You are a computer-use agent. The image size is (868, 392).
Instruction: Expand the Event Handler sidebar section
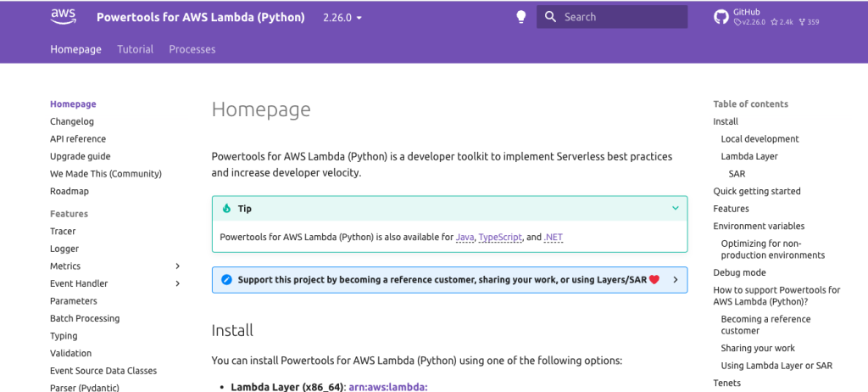[178, 283]
